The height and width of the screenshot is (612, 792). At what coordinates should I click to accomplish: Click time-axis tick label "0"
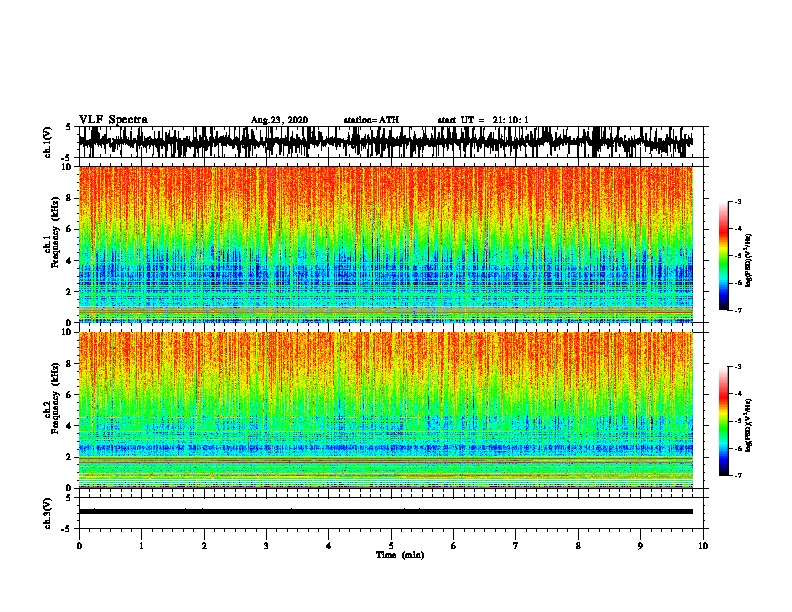click(x=79, y=546)
